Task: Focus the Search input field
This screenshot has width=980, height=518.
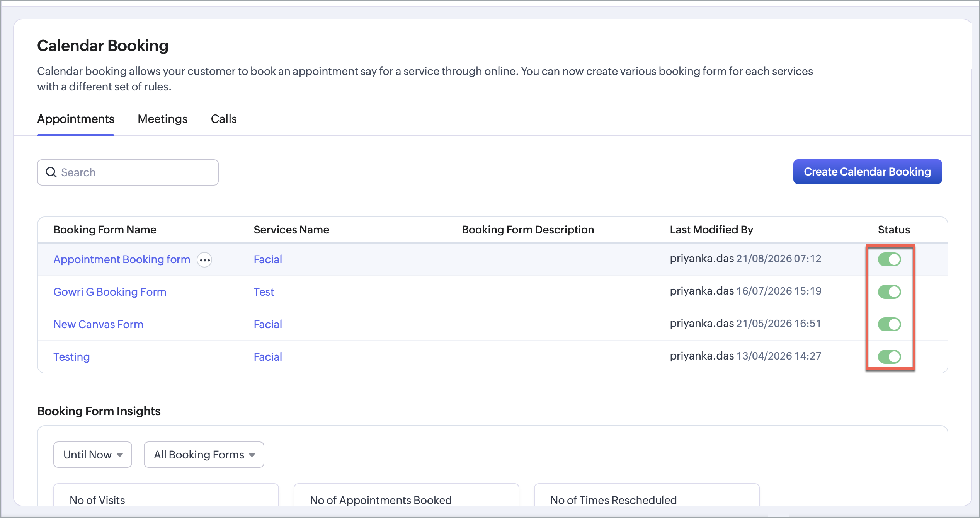Action: pyautogui.click(x=128, y=172)
